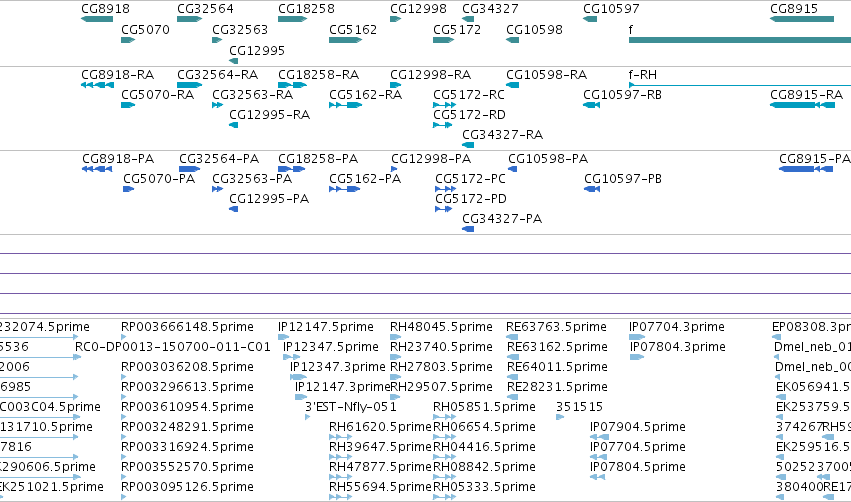Click gene label CG32563
The width and height of the screenshot is (851, 502).
[x=240, y=29]
